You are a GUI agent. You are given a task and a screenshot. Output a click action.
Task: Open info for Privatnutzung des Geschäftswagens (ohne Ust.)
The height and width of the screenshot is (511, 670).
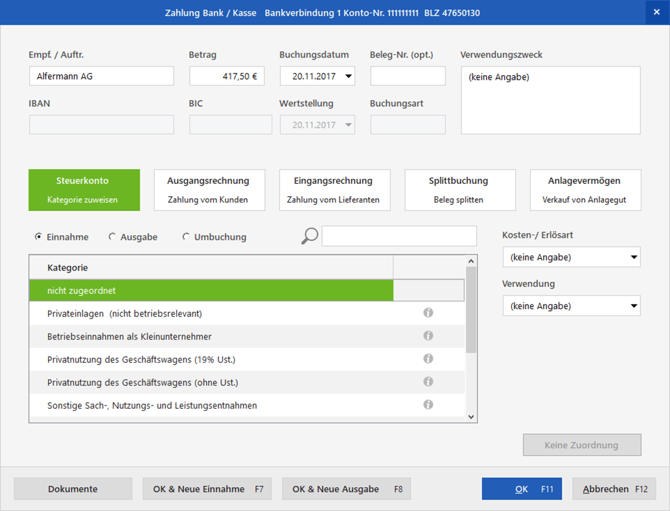coord(428,382)
